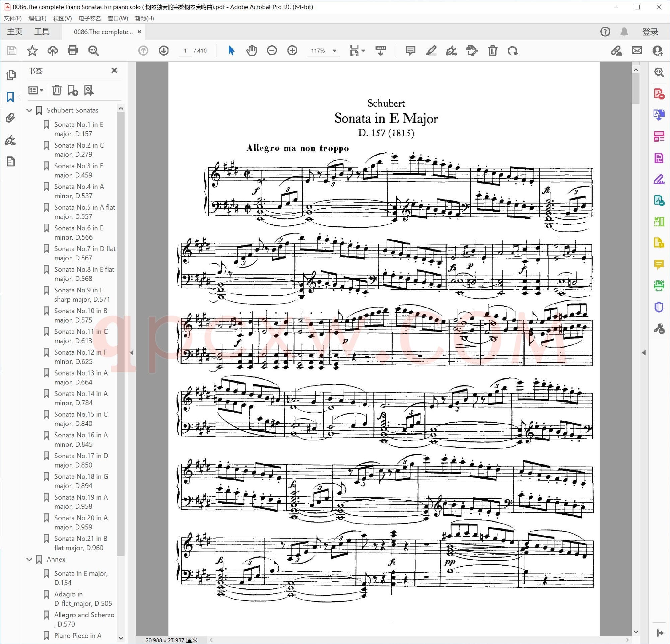Click the Highlight text pen icon
This screenshot has height=644, width=670.
tap(431, 51)
